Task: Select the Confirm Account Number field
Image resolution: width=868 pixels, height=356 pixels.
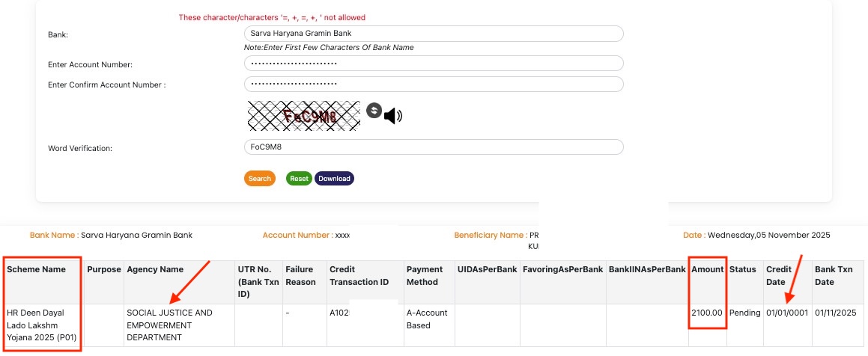Action: pos(434,84)
